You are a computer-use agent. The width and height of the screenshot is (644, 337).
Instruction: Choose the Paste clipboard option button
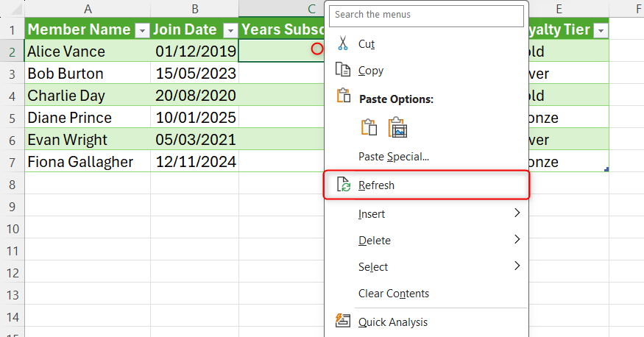[369, 127]
